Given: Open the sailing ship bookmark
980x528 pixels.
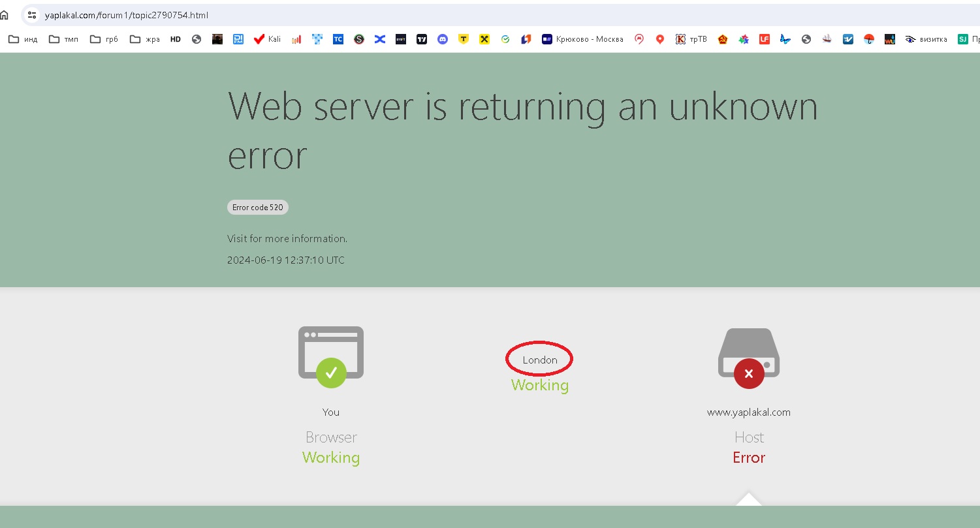Looking at the screenshot, I should coord(827,39).
